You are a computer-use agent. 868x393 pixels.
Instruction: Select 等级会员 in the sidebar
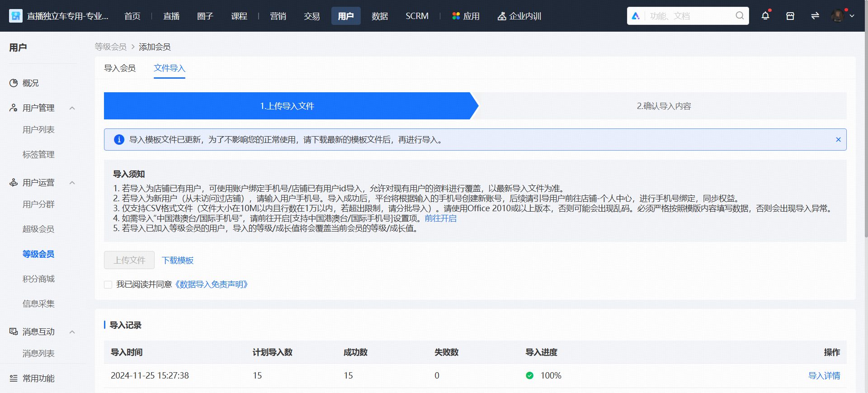pos(38,254)
